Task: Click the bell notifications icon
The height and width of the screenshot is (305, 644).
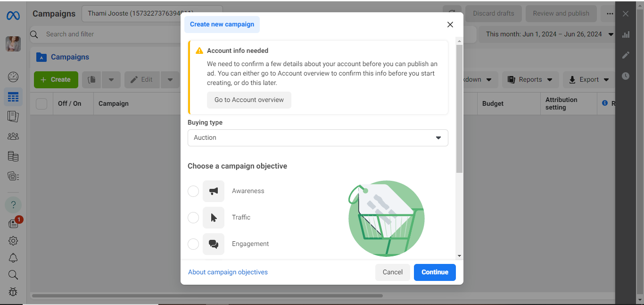Action: 13,258
